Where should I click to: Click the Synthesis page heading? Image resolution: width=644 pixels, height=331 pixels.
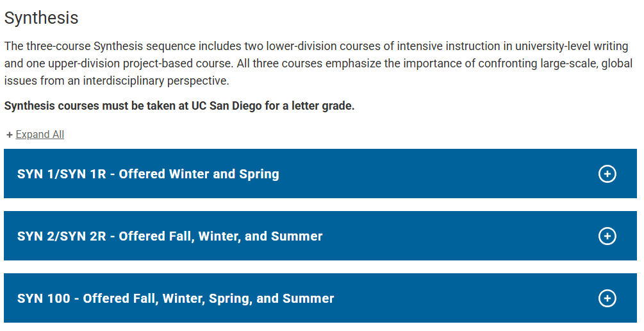tap(42, 18)
